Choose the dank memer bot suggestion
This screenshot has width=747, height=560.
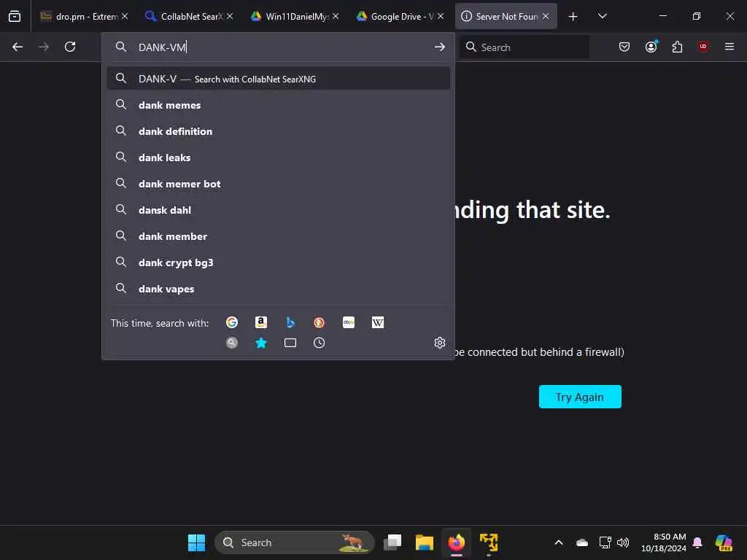tap(278, 183)
